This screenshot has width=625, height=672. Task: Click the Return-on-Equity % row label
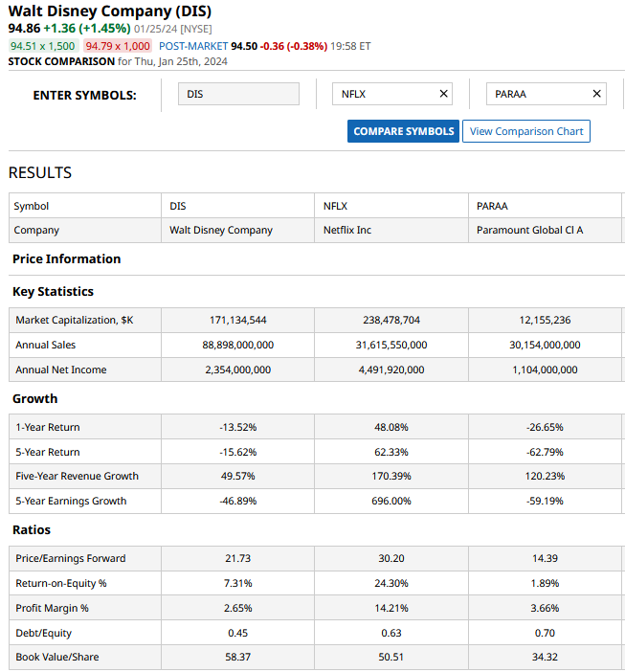click(61, 583)
